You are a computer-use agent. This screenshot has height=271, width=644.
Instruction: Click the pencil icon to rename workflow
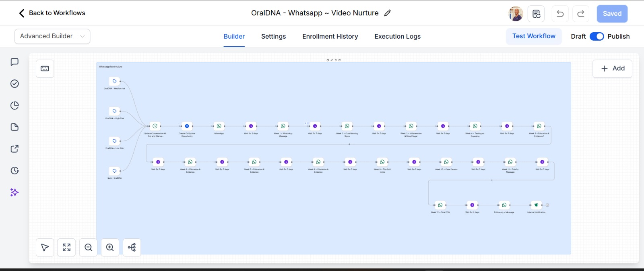click(x=388, y=13)
